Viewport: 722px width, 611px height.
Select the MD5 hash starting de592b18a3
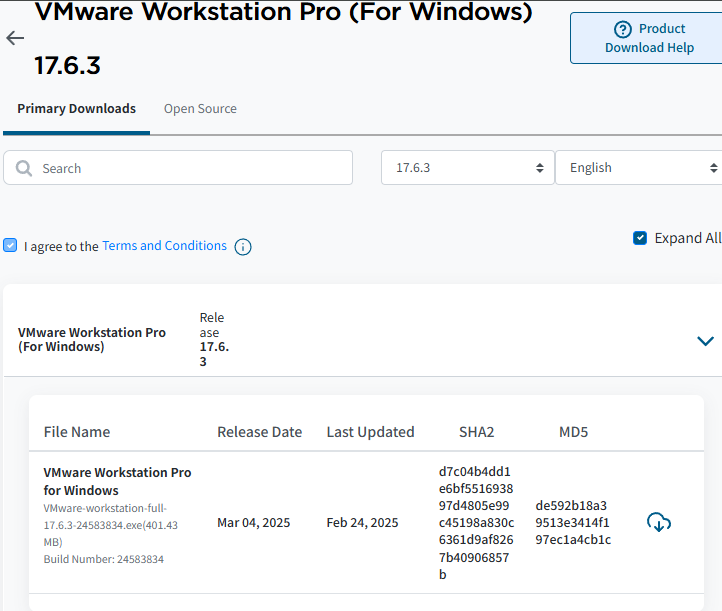click(x=573, y=523)
